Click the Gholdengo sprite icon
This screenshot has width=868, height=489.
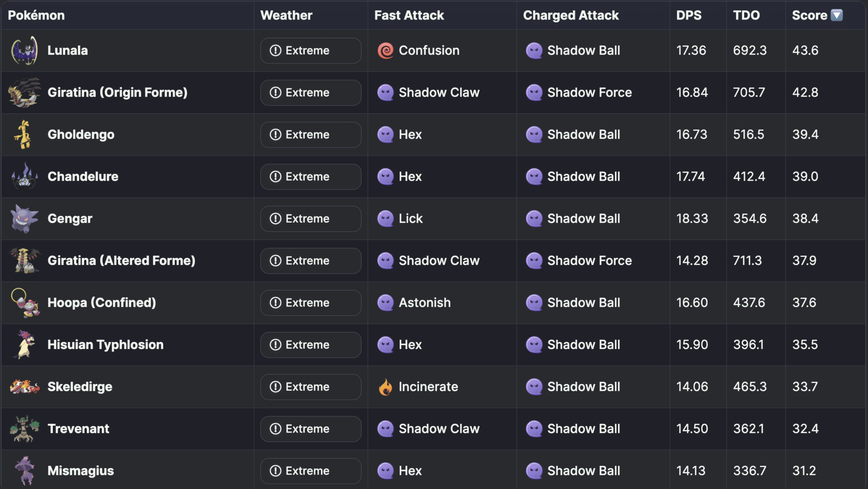click(x=24, y=135)
